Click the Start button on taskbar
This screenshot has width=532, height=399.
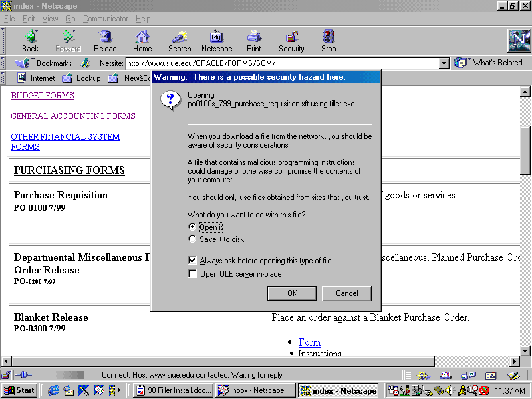tap(19, 391)
